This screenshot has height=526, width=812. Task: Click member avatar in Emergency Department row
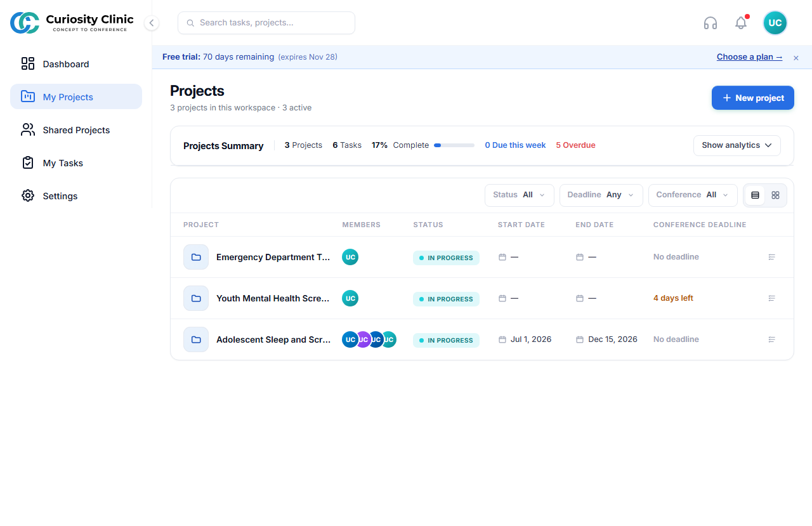click(350, 257)
